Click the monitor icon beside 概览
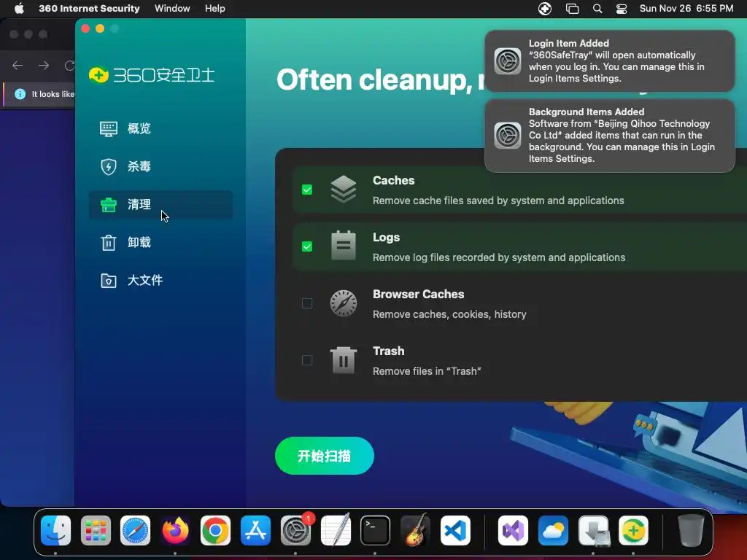Screen dimensions: 747x560 [109, 128]
